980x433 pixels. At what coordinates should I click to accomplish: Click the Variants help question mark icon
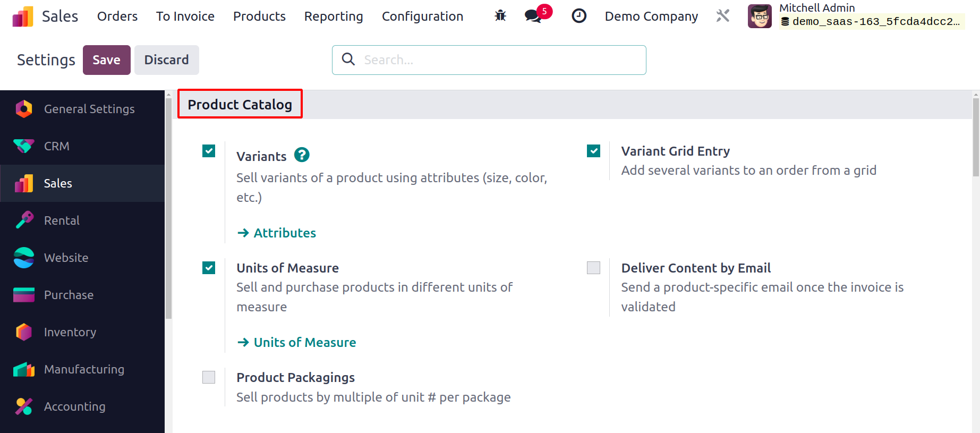click(x=302, y=155)
